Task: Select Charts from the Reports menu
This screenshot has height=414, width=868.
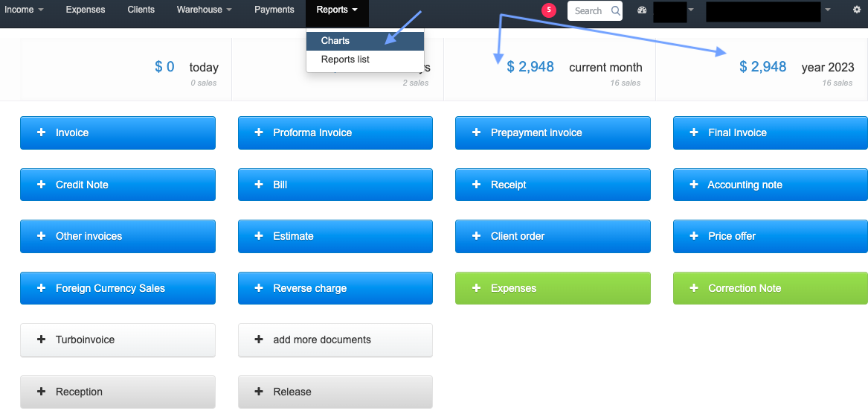Action: coord(335,41)
